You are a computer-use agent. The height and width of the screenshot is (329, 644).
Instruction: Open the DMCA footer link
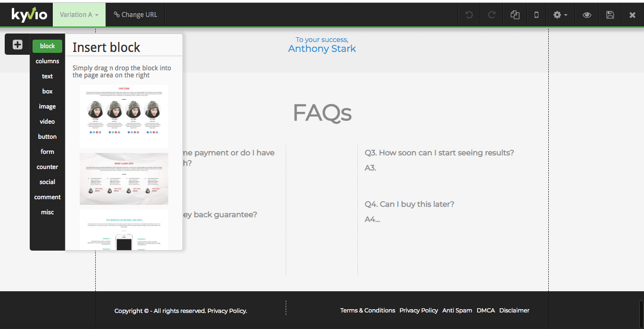click(x=486, y=310)
